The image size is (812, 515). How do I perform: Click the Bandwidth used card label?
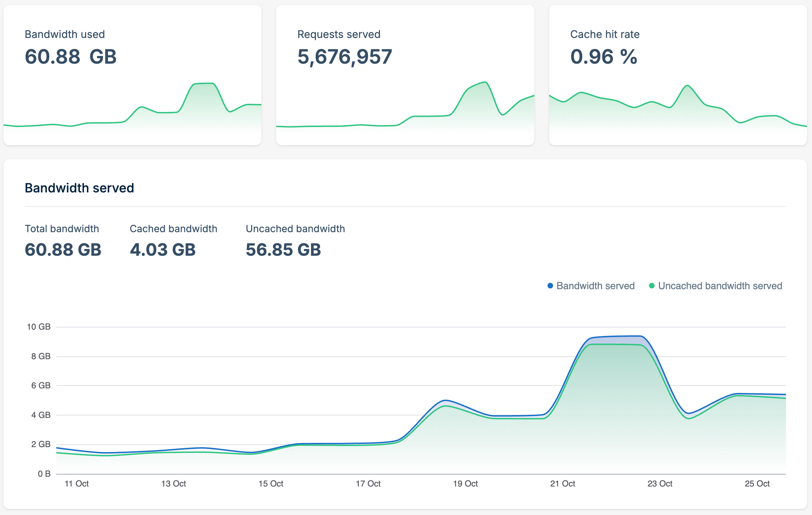point(65,34)
